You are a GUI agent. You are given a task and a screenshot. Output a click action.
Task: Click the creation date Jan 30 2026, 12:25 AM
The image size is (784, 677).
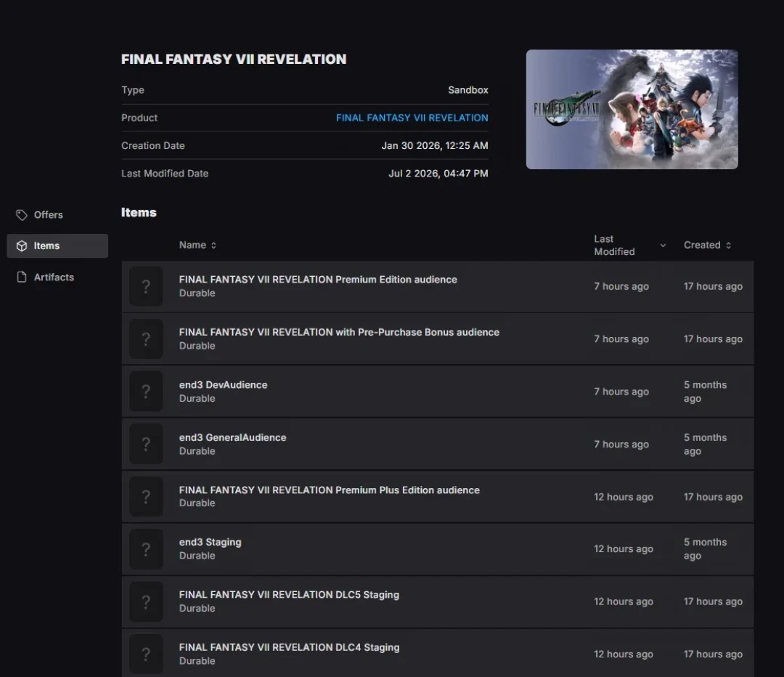pyautogui.click(x=435, y=145)
